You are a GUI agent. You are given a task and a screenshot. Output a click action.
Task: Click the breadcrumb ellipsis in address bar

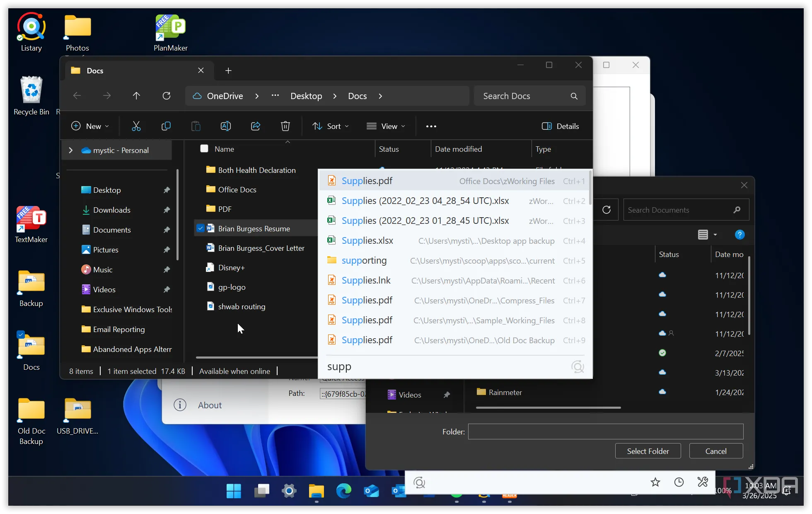pos(275,95)
